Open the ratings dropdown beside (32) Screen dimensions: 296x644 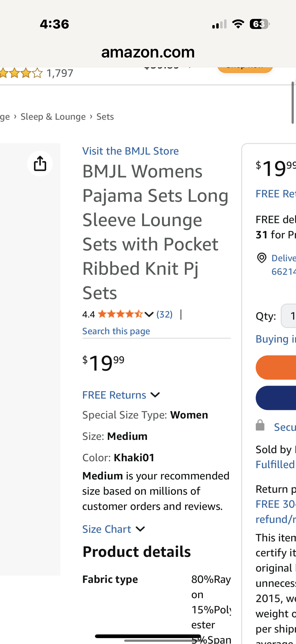click(x=149, y=314)
